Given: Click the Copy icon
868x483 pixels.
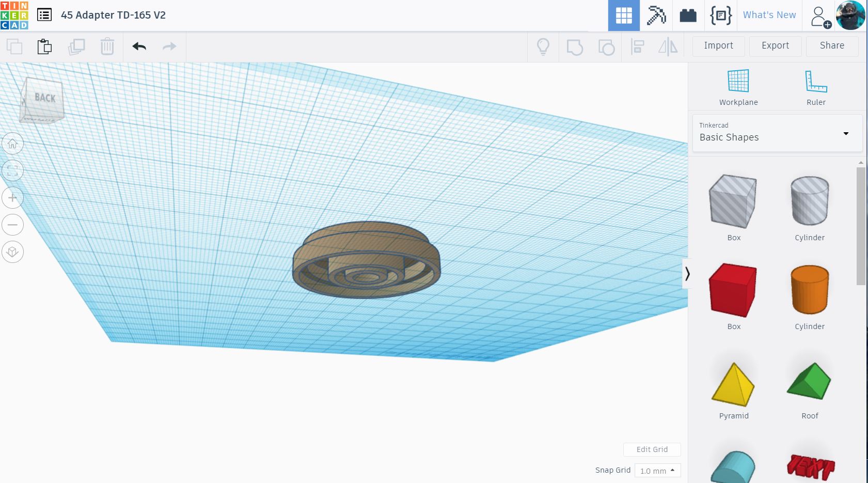Looking at the screenshot, I should tap(14, 46).
